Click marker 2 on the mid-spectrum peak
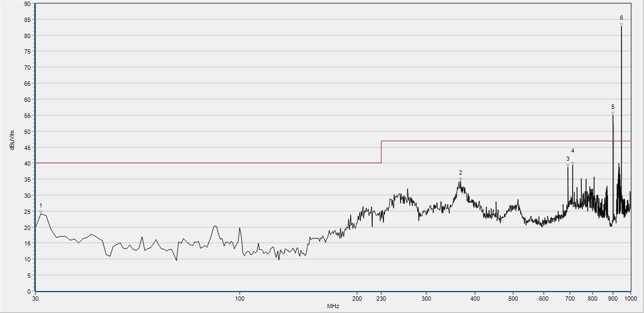The height and width of the screenshot is (313, 644). pyautogui.click(x=460, y=179)
